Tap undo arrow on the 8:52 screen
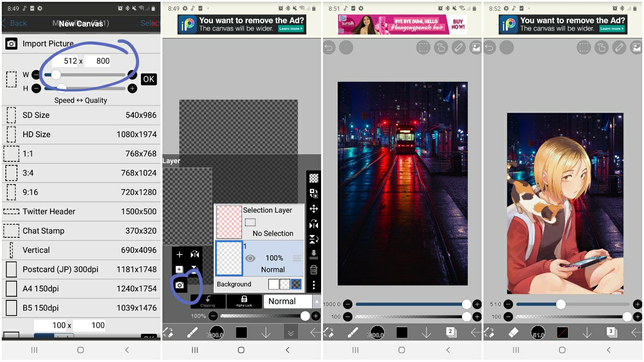The image size is (644, 362). (x=490, y=47)
